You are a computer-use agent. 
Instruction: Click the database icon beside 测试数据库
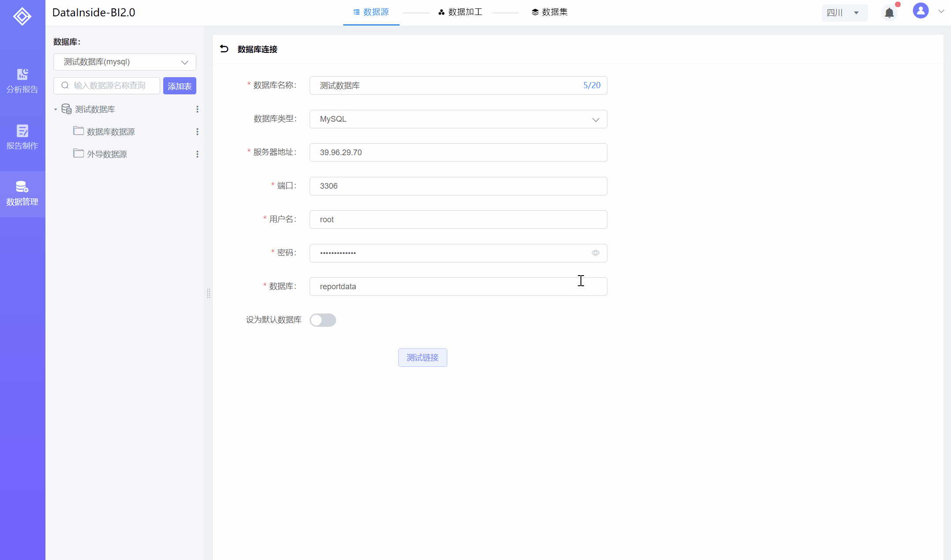tap(67, 109)
